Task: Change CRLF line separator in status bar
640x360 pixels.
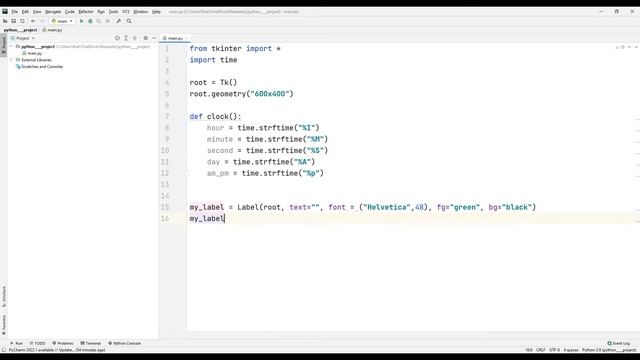Action: pos(540,350)
